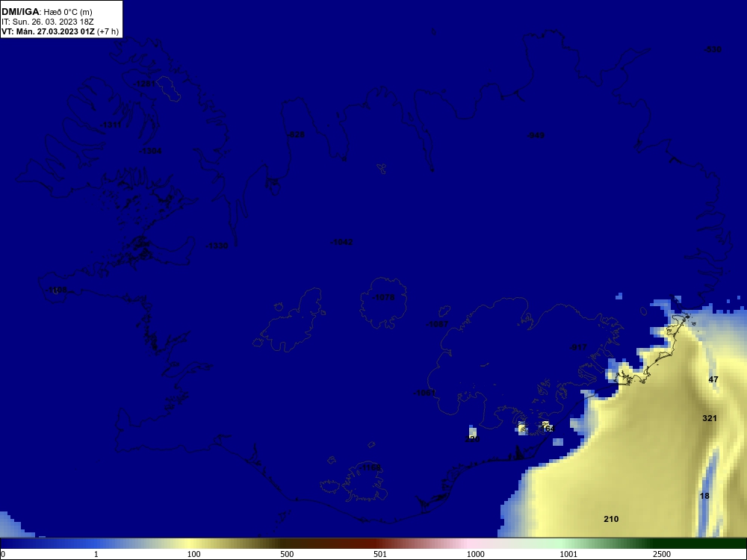Click the -828 value on the map

[x=296, y=134]
